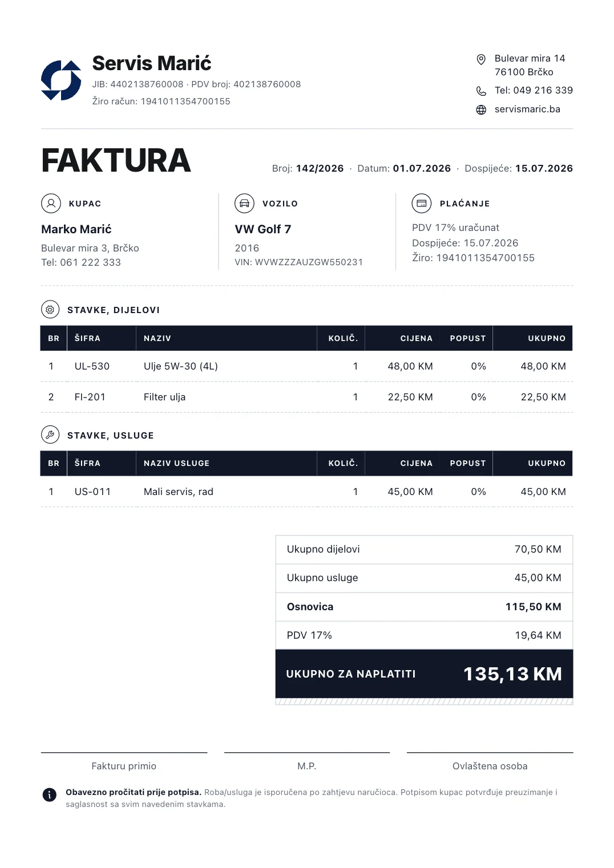Click the customer phone 061 222 333
This screenshot has height=868, width=614.
tap(90, 262)
